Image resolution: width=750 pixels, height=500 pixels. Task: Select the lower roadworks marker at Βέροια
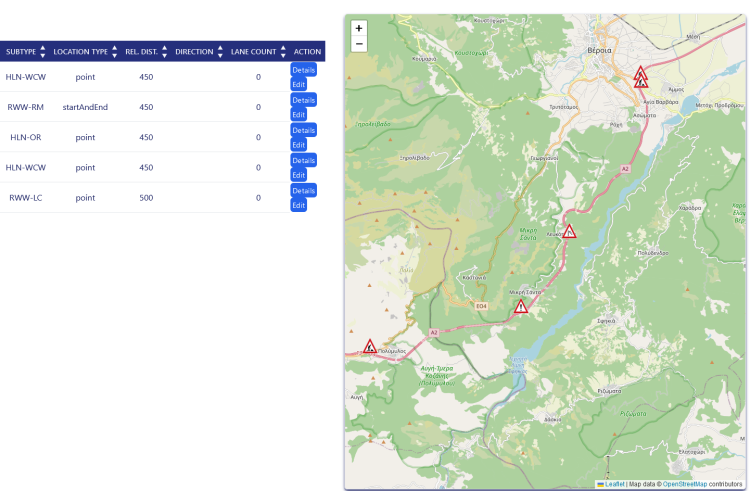click(x=641, y=82)
